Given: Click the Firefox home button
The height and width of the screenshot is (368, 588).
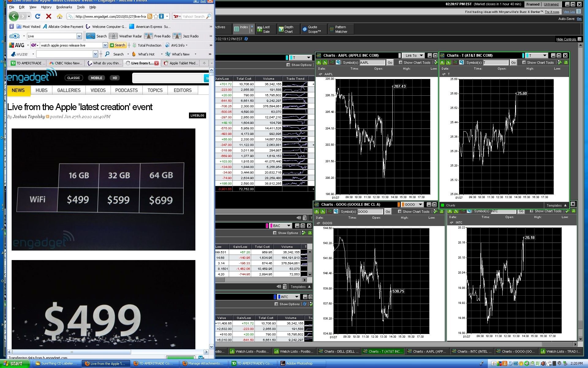Looking at the screenshot, I should point(59,16).
